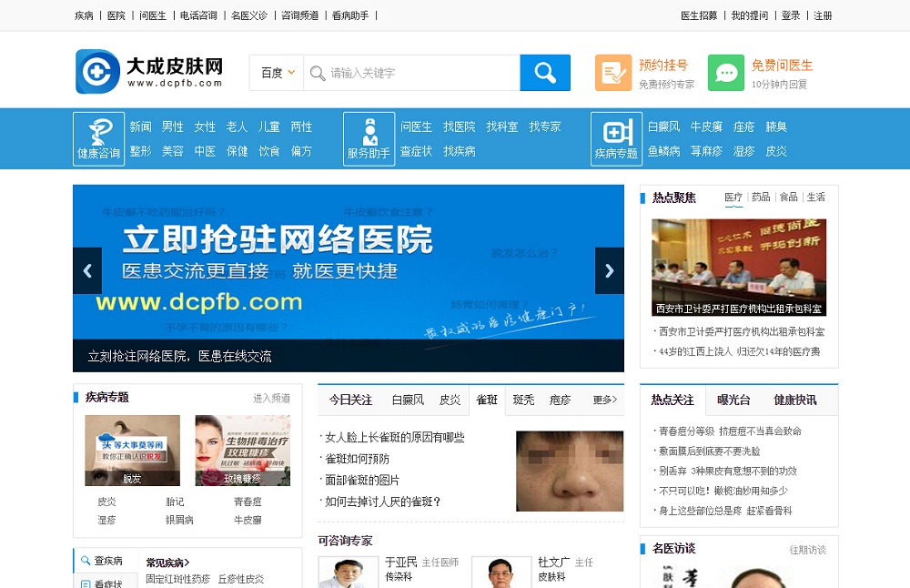The height and width of the screenshot is (588, 910).
Task: Select 生活 tab in 热点聚焦
Action: 816,197
